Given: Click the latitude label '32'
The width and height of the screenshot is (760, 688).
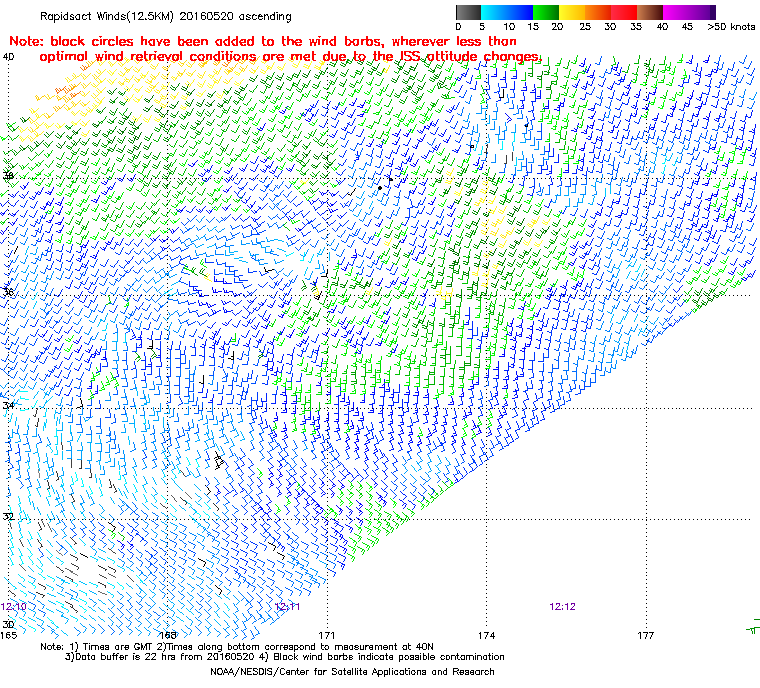Looking at the screenshot, I should pos(8,516).
